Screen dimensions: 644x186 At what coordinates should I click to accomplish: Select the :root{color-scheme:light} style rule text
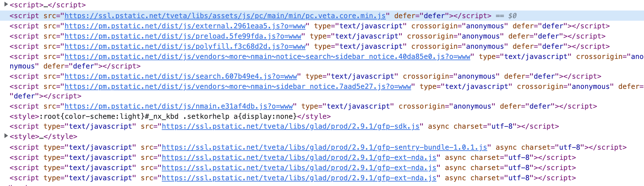pos(93,117)
